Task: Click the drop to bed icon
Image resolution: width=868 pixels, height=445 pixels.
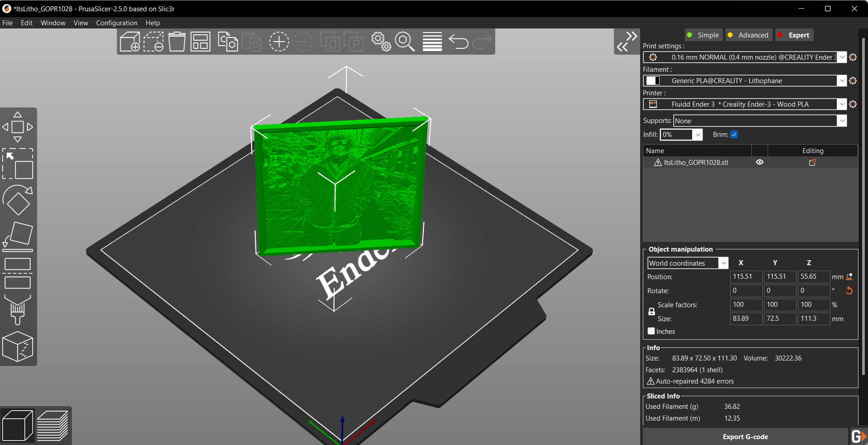Action: pyautogui.click(x=849, y=276)
